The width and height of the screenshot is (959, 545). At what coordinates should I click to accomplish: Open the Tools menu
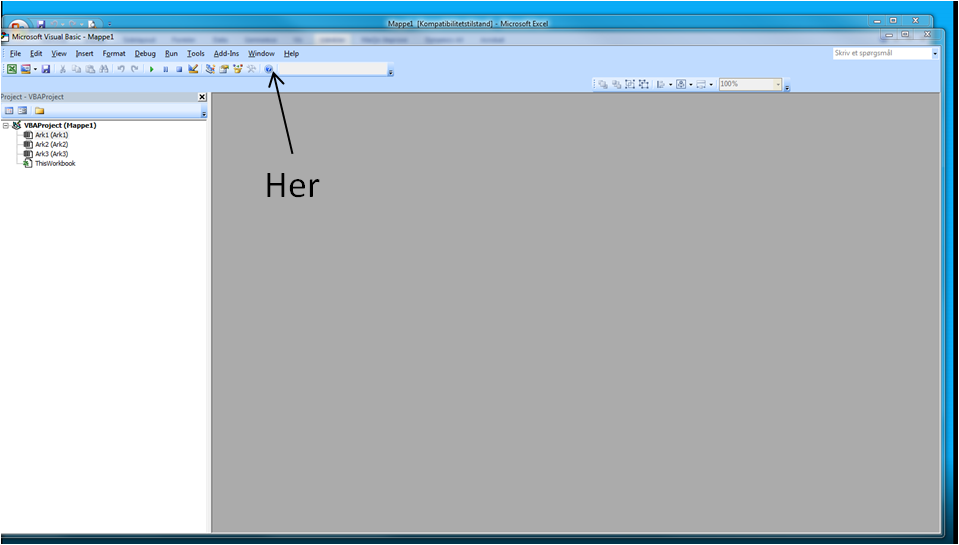coord(196,53)
